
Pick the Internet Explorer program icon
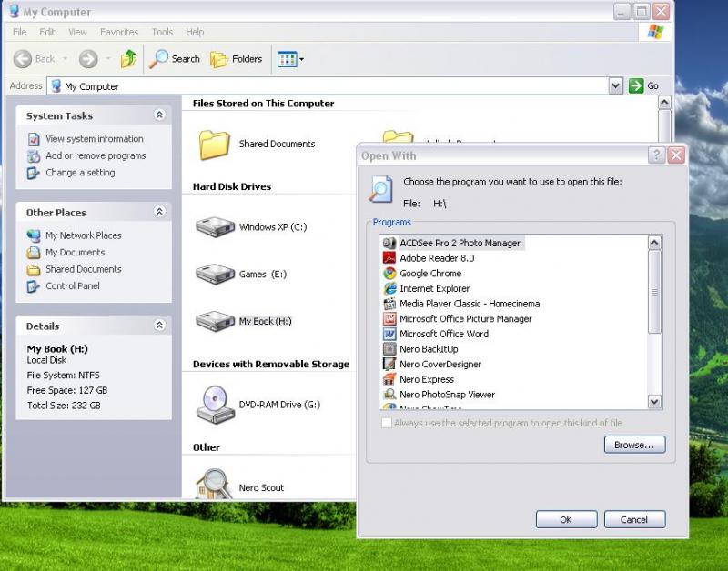click(x=389, y=288)
